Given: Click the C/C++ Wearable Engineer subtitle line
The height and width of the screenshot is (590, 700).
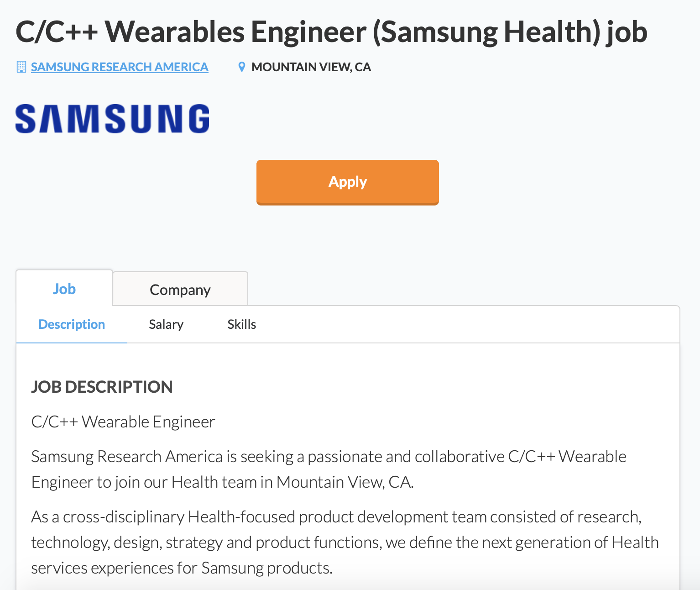Looking at the screenshot, I should [123, 421].
